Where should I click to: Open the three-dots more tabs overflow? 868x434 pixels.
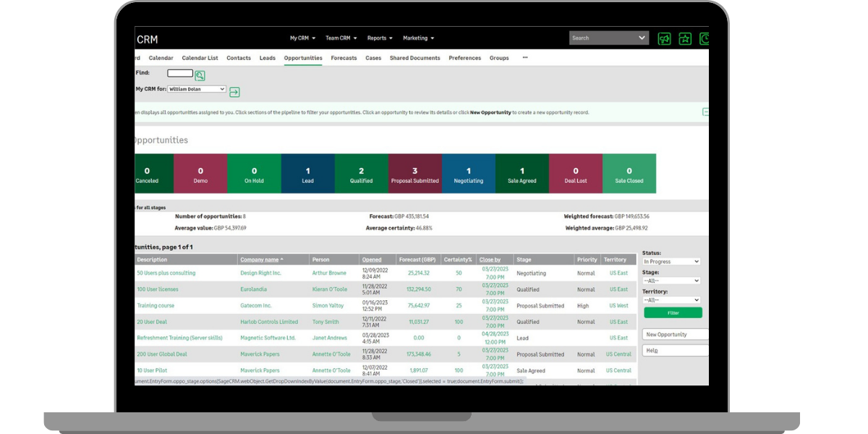coord(525,57)
